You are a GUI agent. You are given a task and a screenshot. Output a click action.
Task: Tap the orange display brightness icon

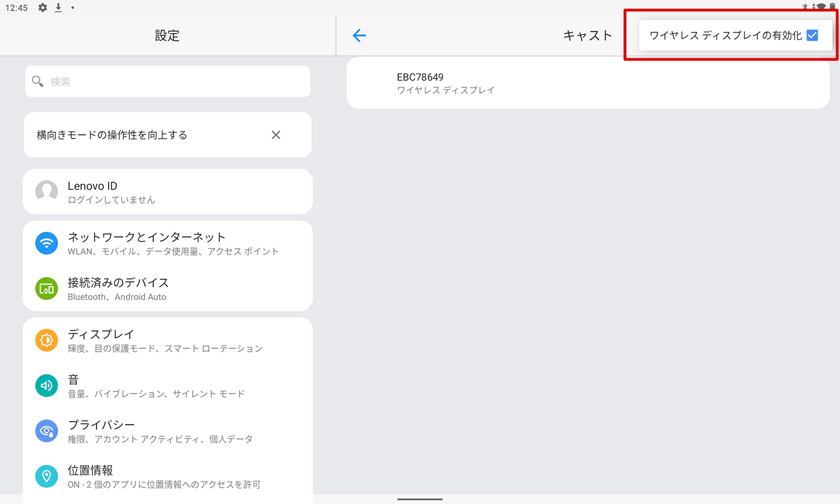tap(46, 340)
